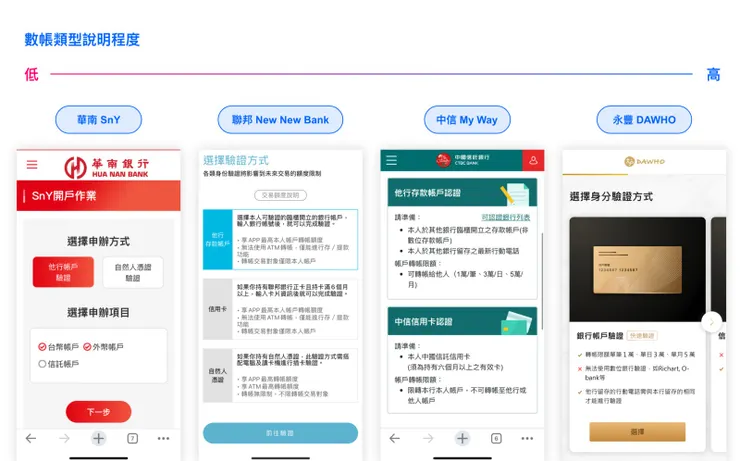
Task: Click the CTBC Bank logo in header
Action: point(462,160)
